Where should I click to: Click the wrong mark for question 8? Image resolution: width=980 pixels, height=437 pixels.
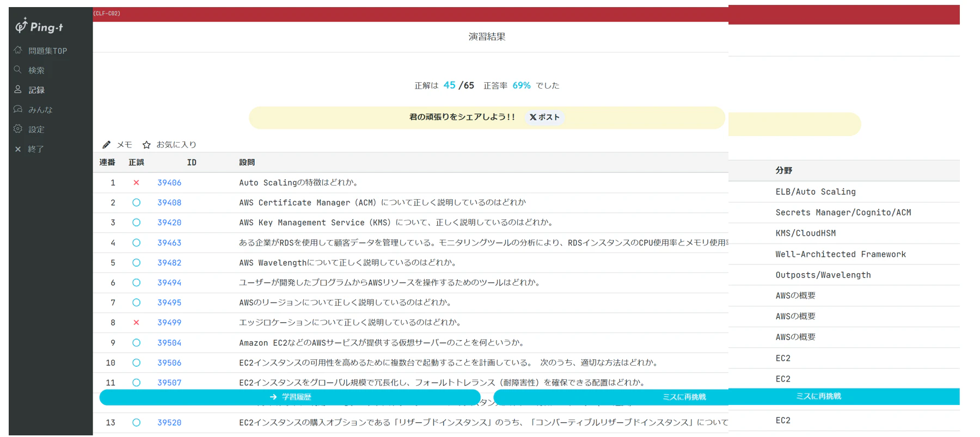click(136, 323)
